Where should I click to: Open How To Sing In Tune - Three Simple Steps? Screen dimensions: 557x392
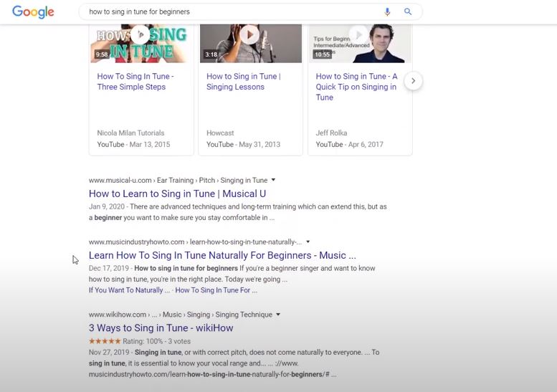tap(135, 81)
